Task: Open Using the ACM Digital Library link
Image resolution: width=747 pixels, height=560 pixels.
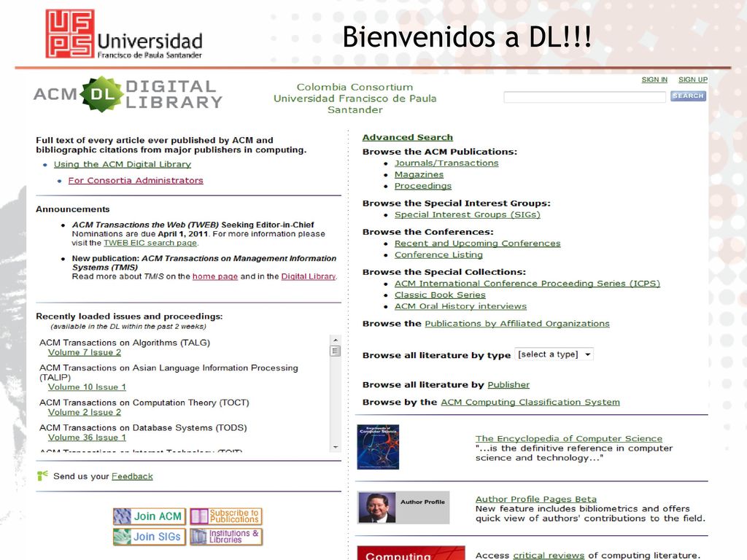Action: [x=123, y=164]
